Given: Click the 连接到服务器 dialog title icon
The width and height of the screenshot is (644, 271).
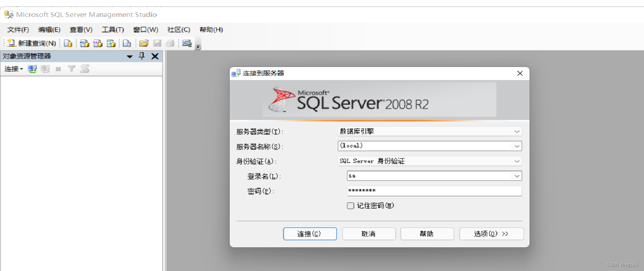Looking at the screenshot, I should (x=236, y=73).
